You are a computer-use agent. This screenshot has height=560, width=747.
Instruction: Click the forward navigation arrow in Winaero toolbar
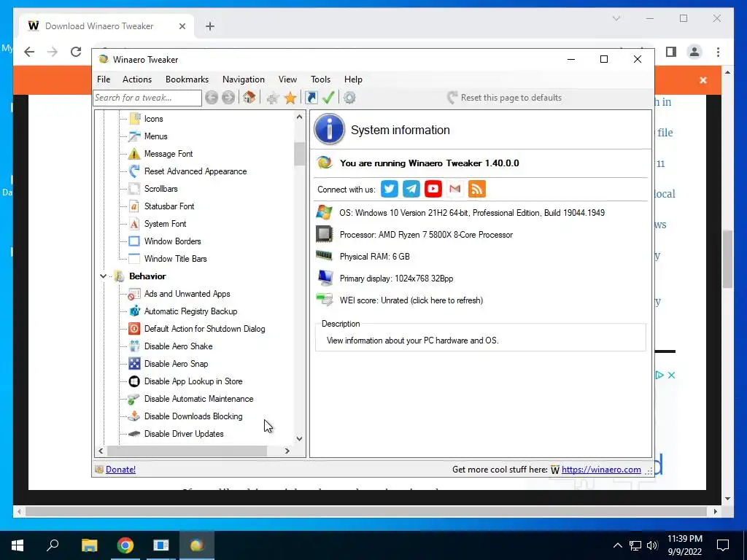(228, 98)
